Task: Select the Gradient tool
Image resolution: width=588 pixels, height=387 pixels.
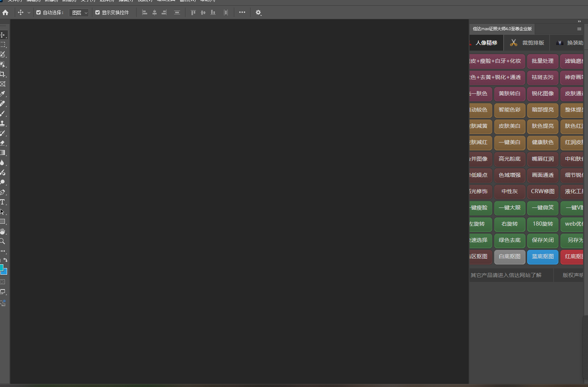Action: (3, 153)
